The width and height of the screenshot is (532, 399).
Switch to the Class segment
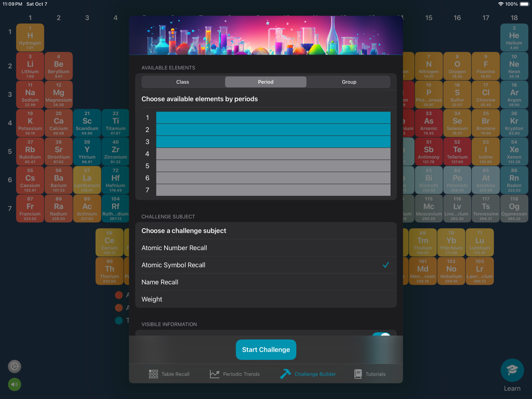182,82
